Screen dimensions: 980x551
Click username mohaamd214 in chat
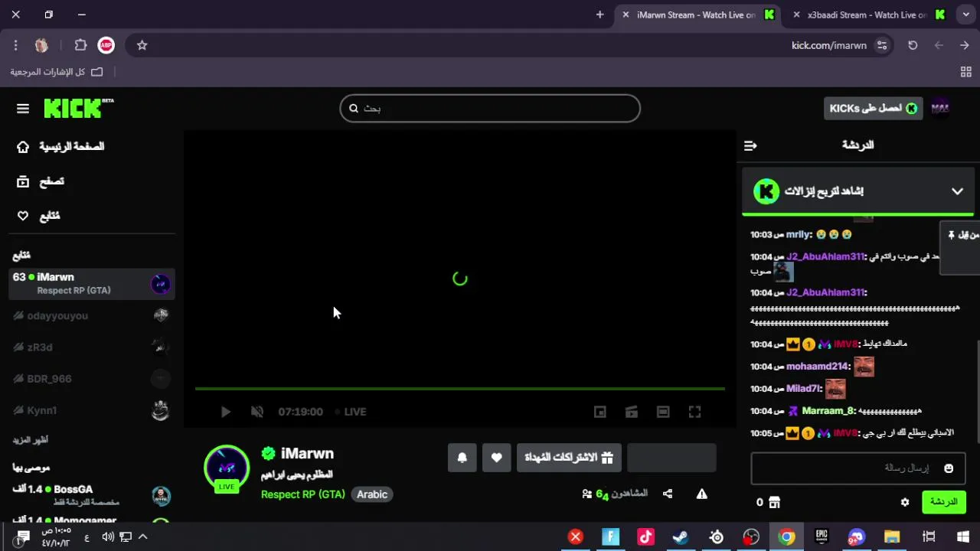point(818,367)
